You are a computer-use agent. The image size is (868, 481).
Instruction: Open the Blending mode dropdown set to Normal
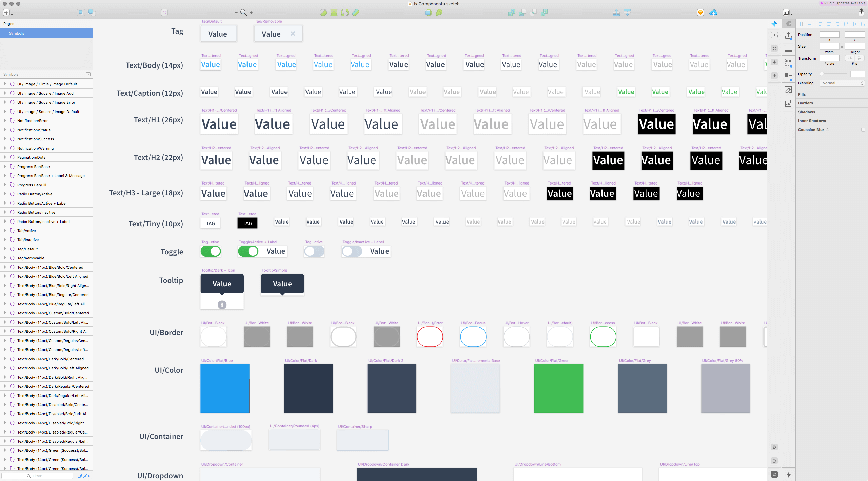842,83
